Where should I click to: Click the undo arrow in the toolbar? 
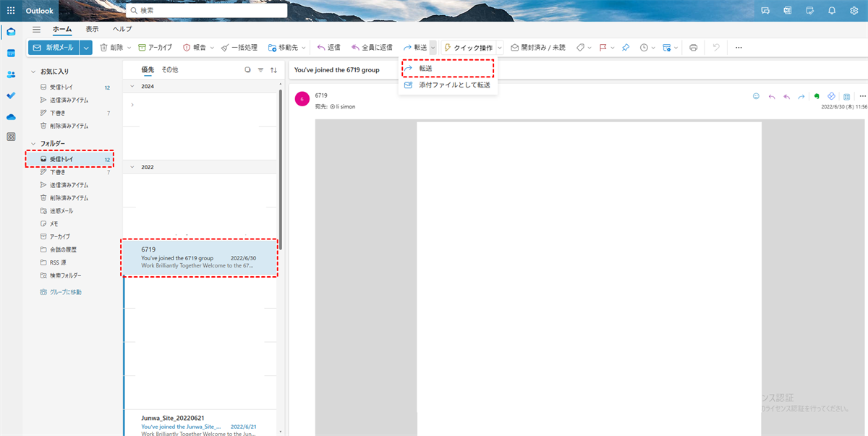pyautogui.click(x=716, y=47)
